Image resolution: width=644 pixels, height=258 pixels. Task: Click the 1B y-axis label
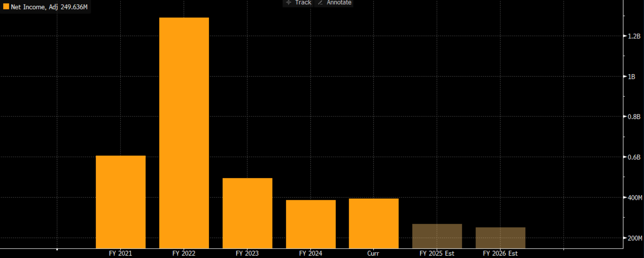coord(632,77)
